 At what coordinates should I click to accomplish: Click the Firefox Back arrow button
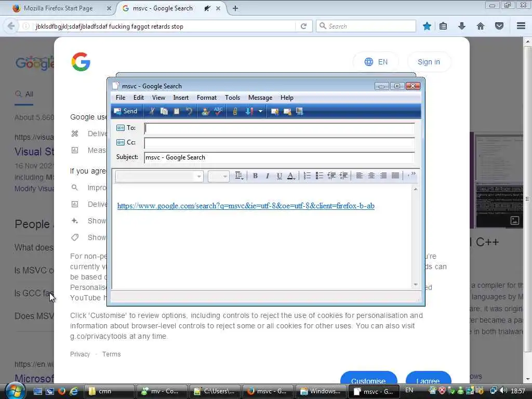[x=11, y=26]
